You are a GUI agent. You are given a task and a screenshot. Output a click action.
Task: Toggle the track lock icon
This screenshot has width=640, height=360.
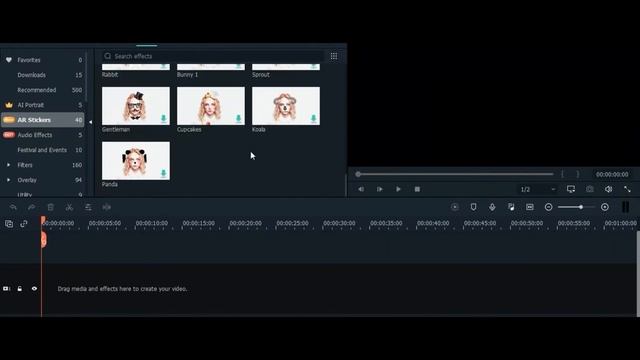click(x=20, y=289)
